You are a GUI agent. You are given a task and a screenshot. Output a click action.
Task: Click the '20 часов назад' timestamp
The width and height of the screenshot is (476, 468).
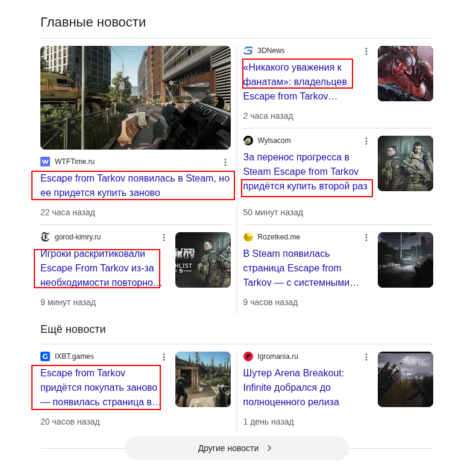click(70, 422)
